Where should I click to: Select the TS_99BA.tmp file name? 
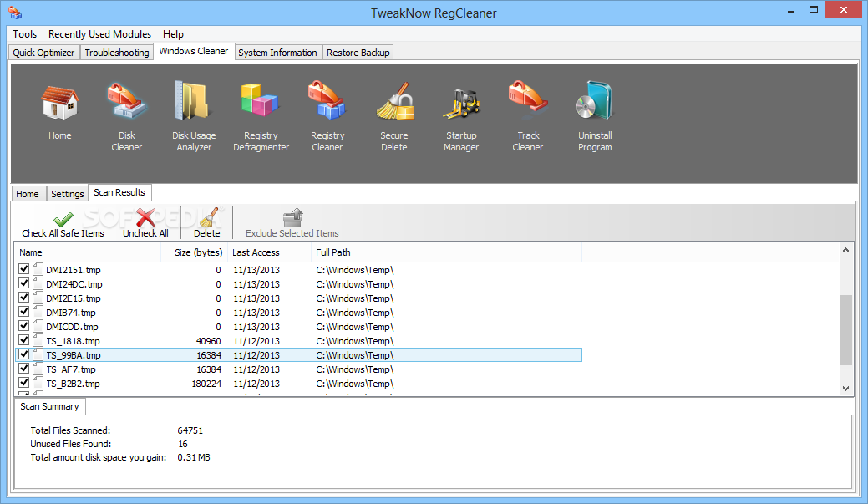pyautogui.click(x=73, y=355)
